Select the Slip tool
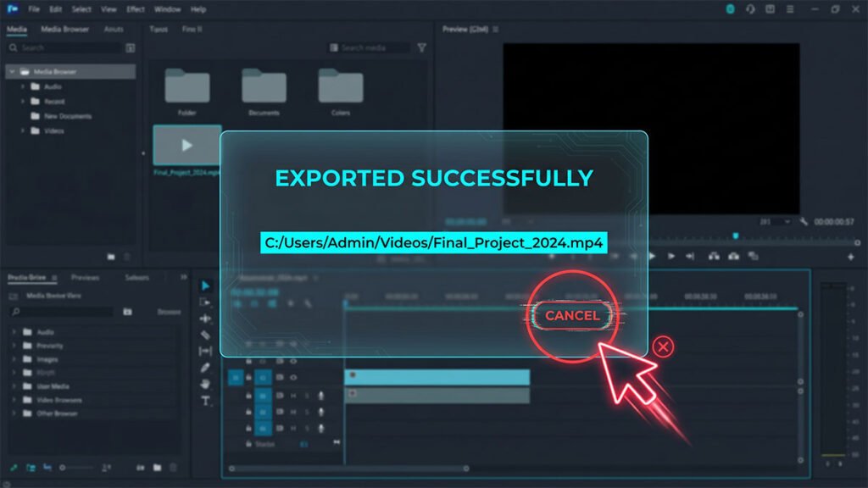Screen dimensions: 868x488 [205, 351]
